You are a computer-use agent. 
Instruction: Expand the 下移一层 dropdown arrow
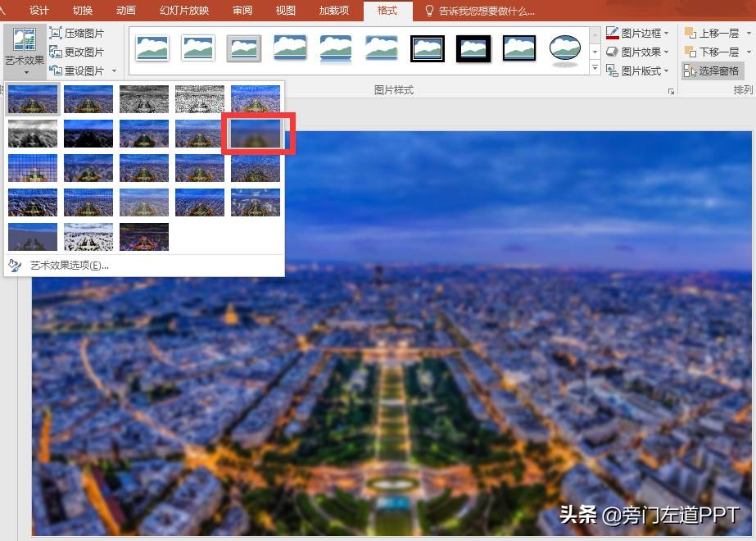coord(749,52)
